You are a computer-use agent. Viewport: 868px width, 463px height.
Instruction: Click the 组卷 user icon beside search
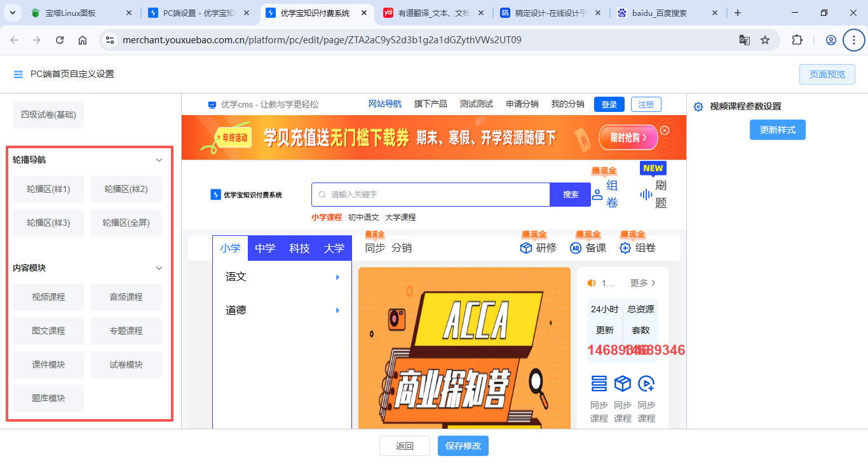tap(597, 195)
